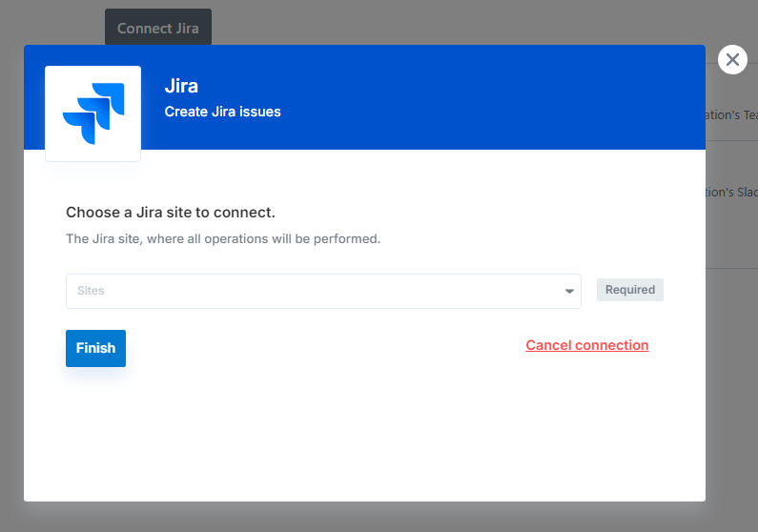Click the Cancel connection link
Image resolution: width=758 pixels, height=532 pixels.
[587, 345]
